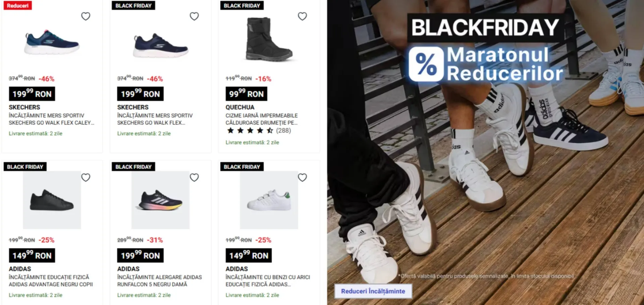Click heart icon on Adidas Advantage Negru
Image resolution: width=644 pixels, height=305 pixels.
pyautogui.click(x=86, y=177)
